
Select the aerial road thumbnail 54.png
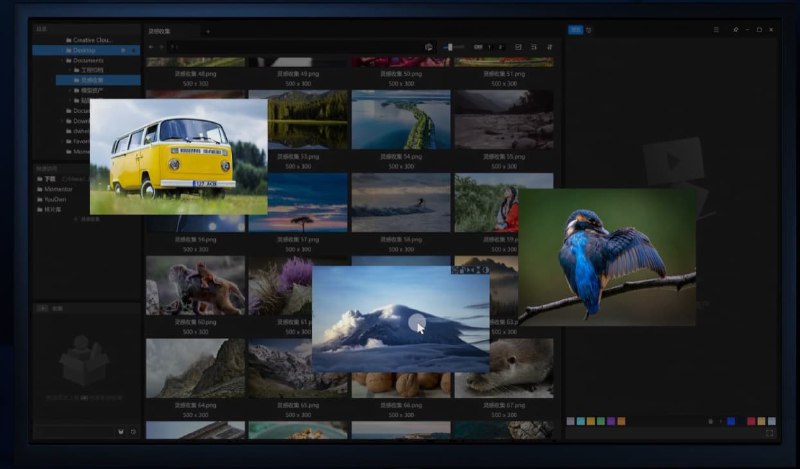tap(401, 120)
